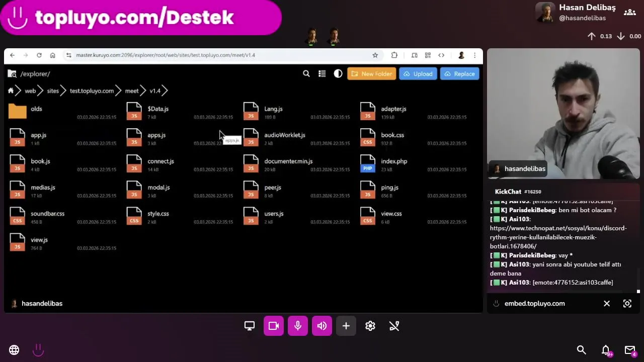Toggle the camera button off
644x362 pixels.
click(274, 326)
